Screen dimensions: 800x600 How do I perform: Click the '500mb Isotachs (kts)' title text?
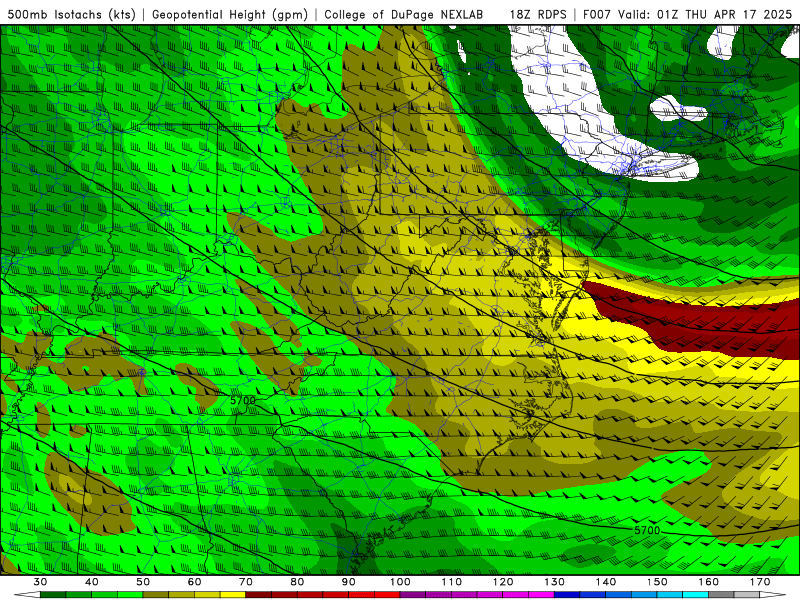click(x=71, y=14)
